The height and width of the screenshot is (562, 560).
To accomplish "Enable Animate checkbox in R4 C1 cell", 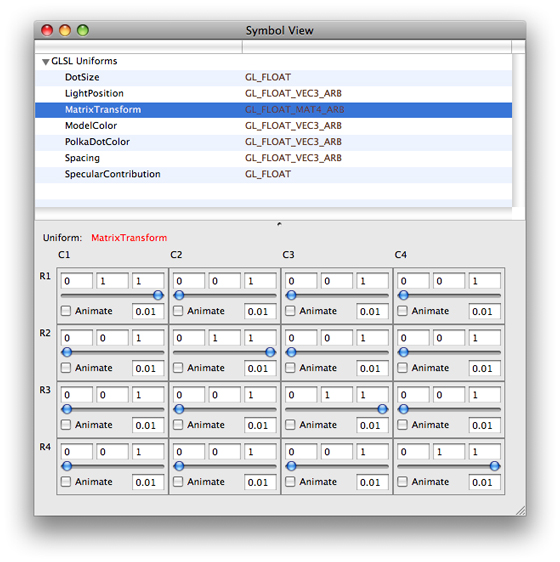I will (66, 482).
